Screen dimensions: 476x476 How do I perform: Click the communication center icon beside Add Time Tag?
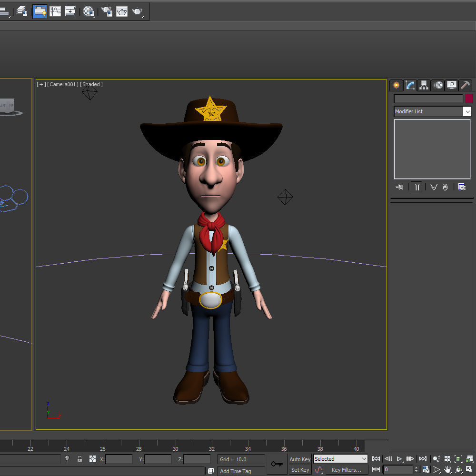click(x=211, y=471)
